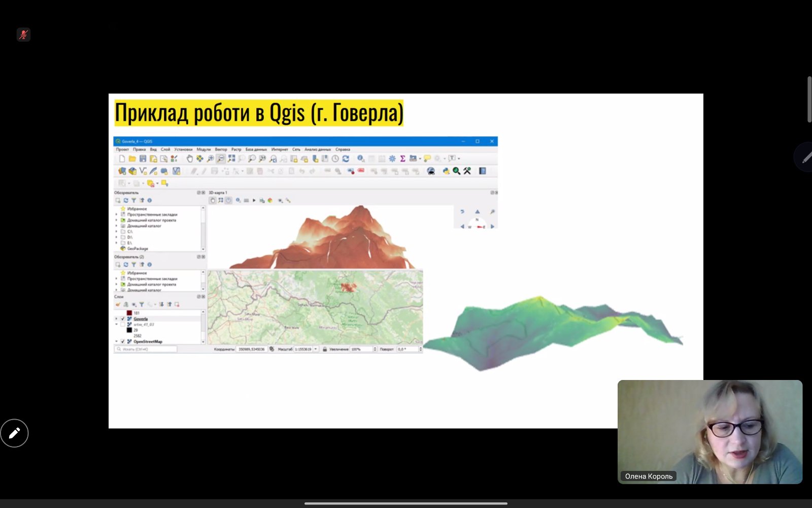Click the Refresh map icon in toolbar
Screen dimensions: 812x508
(x=346, y=159)
